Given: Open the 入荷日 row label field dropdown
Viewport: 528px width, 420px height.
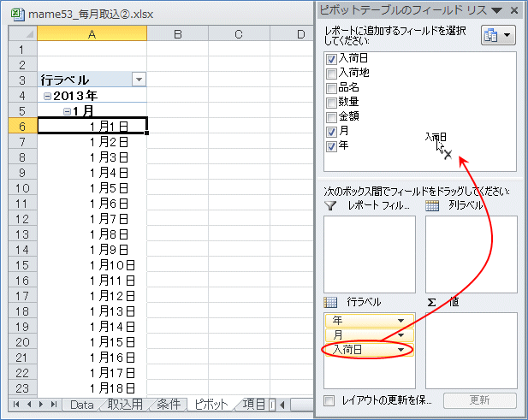Looking at the screenshot, I should click(x=400, y=350).
